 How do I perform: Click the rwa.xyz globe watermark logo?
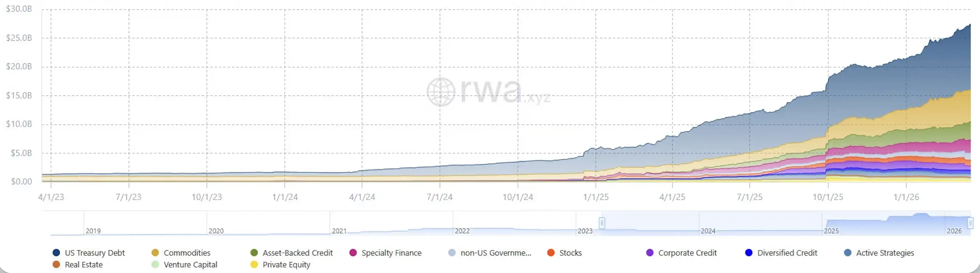(x=441, y=92)
